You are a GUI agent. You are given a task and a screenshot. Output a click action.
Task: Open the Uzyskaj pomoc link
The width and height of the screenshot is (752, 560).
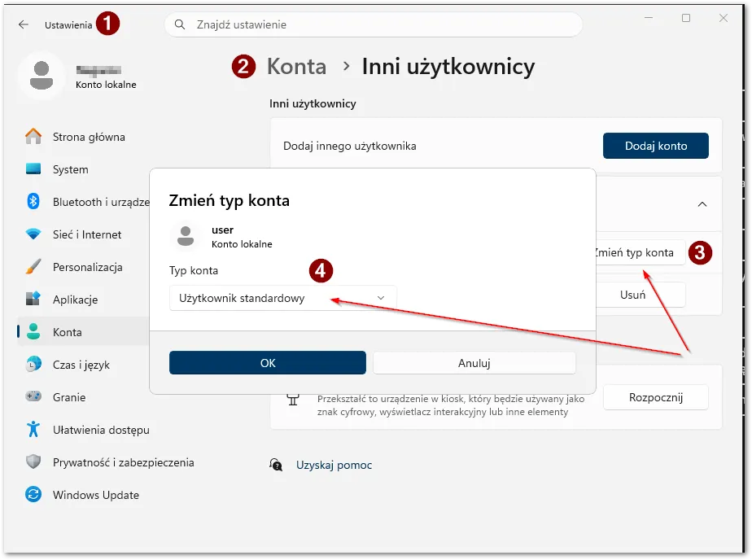point(334,465)
